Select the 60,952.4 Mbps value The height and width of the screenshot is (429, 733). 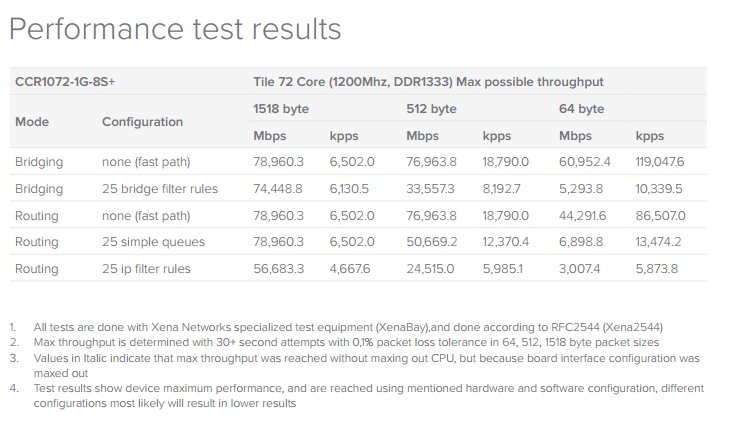pyautogui.click(x=584, y=162)
